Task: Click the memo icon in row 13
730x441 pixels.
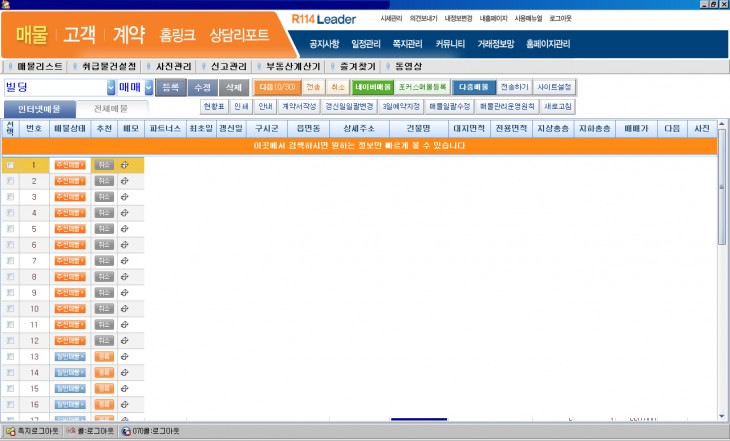Action: pyautogui.click(x=125, y=356)
